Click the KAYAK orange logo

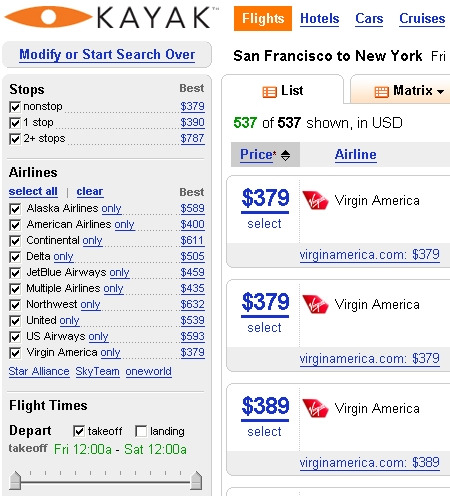[48, 17]
